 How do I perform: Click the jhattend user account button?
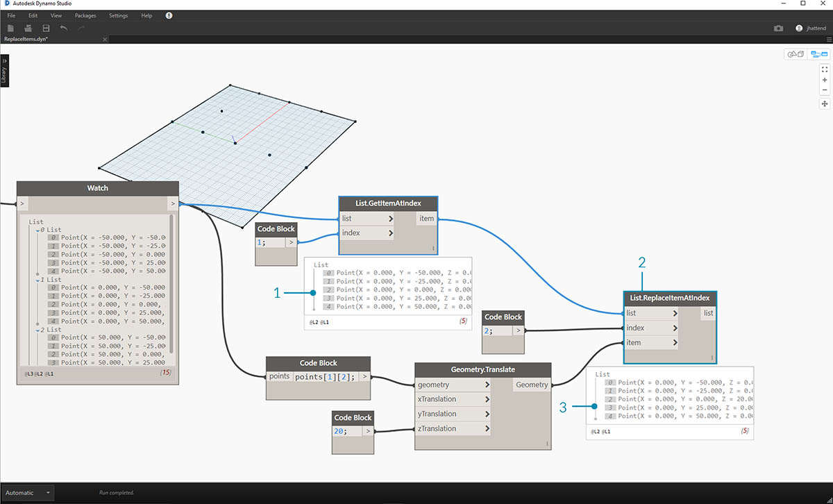coord(811,28)
